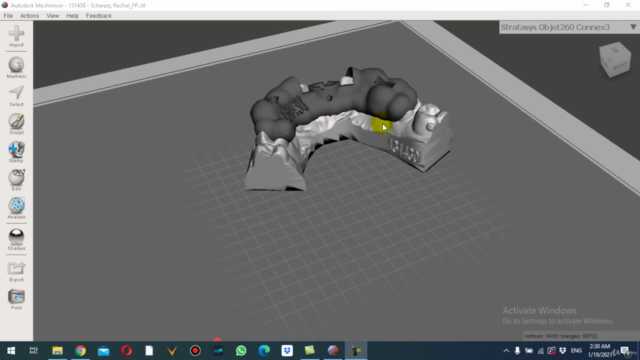The height and width of the screenshot is (360, 640).
Task: Open the Actions menu
Action: click(29, 16)
